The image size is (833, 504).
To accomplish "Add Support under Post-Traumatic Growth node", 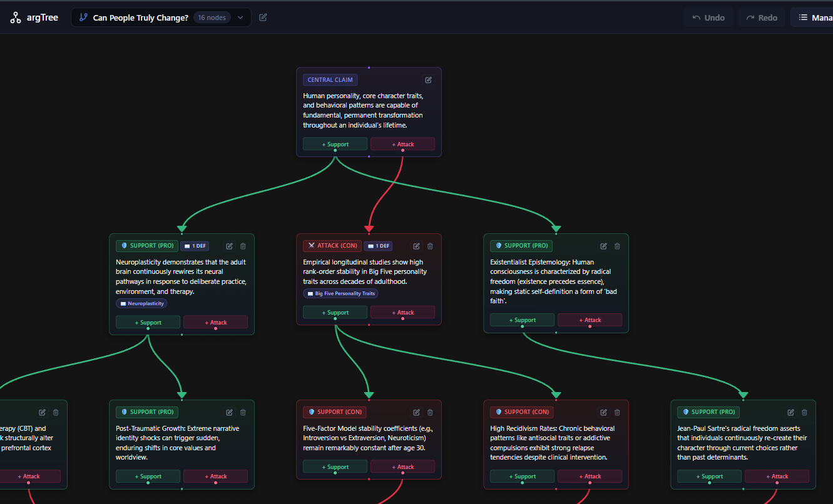I will tap(148, 476).
